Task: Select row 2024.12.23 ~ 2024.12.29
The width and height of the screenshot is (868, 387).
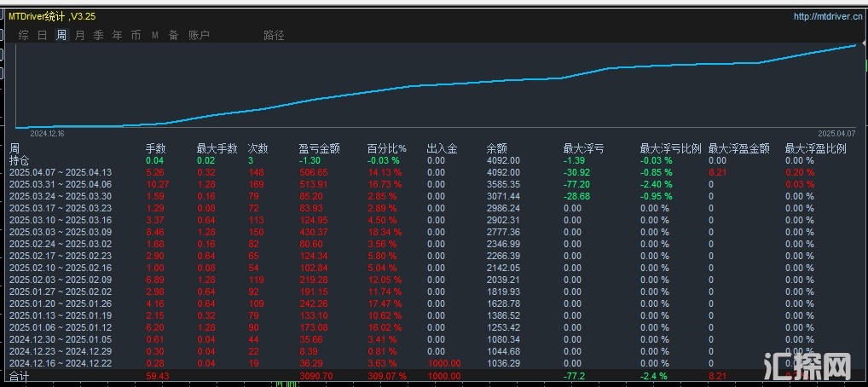Action: [434, 351]
